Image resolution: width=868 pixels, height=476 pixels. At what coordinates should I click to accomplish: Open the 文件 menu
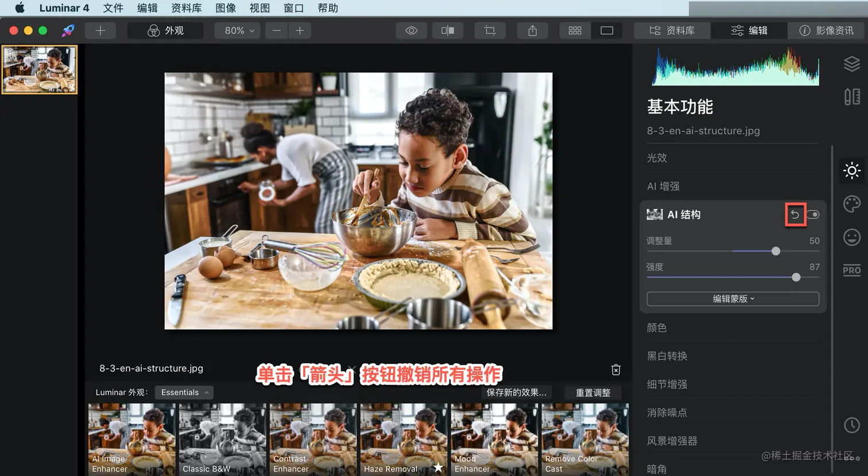pyautogui.click(x=113, y=8)
